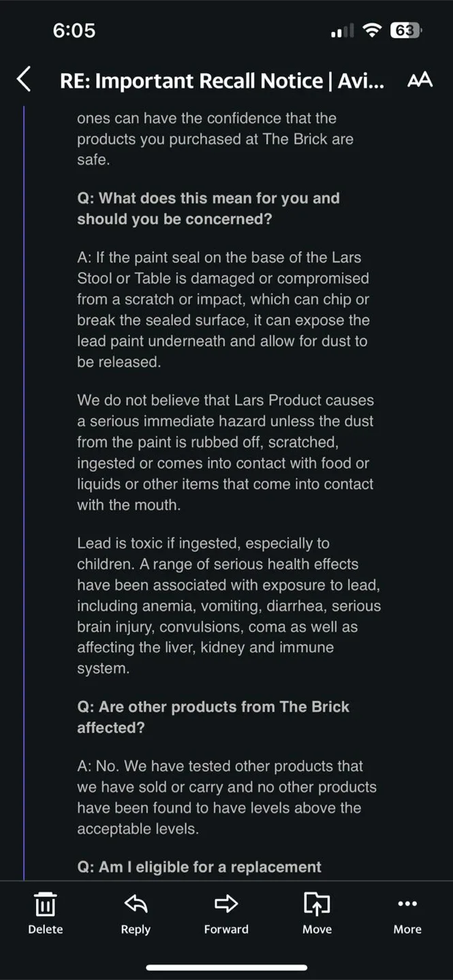
Task: Tap the 6:05 clock in status bar
Action: [74, 31]
